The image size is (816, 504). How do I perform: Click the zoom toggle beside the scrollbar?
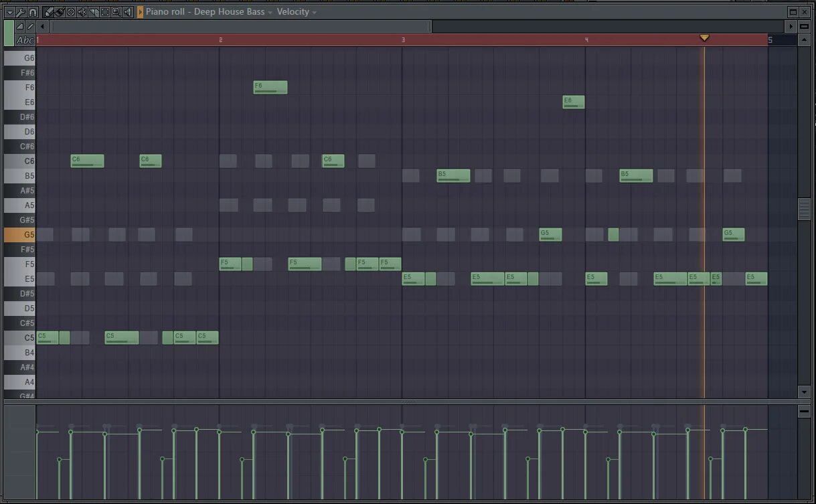[804, 26]
